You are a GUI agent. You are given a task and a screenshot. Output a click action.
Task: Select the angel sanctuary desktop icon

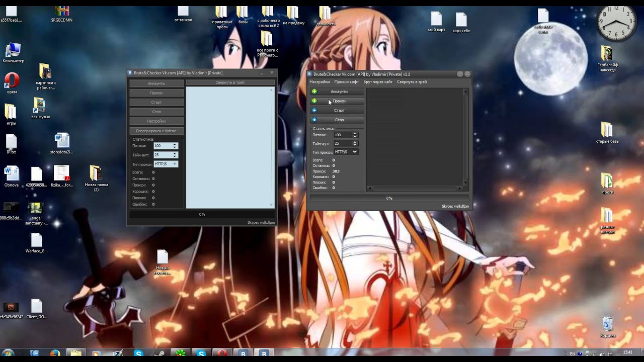click(36, 214)
